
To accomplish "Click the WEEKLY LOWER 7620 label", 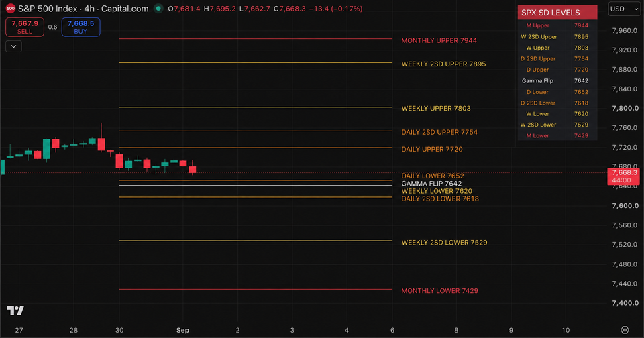I will 437,191.
